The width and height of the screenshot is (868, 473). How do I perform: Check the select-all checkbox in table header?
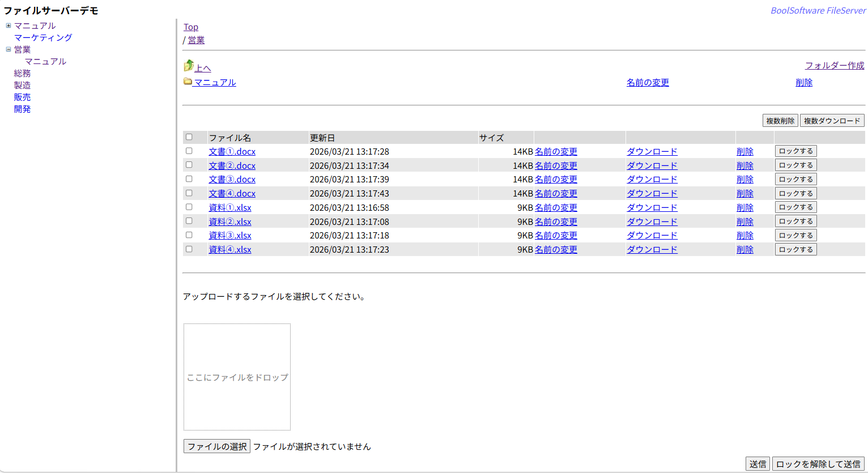click(189, 137)
